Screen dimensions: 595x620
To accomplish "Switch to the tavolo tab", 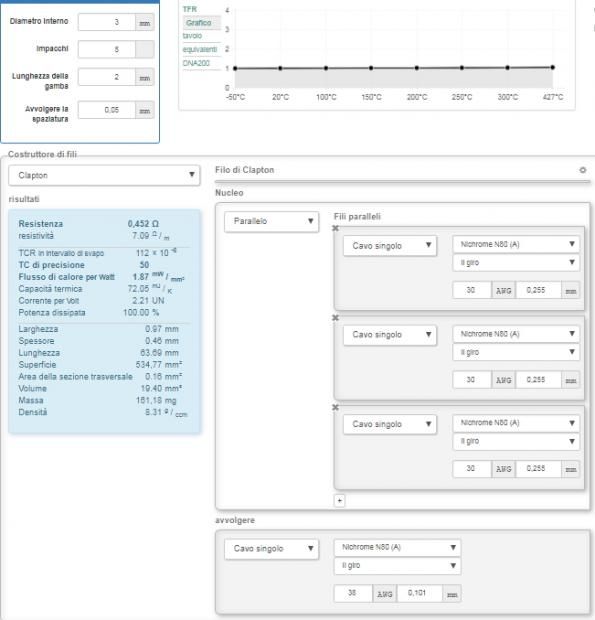I will click(193, 36).
